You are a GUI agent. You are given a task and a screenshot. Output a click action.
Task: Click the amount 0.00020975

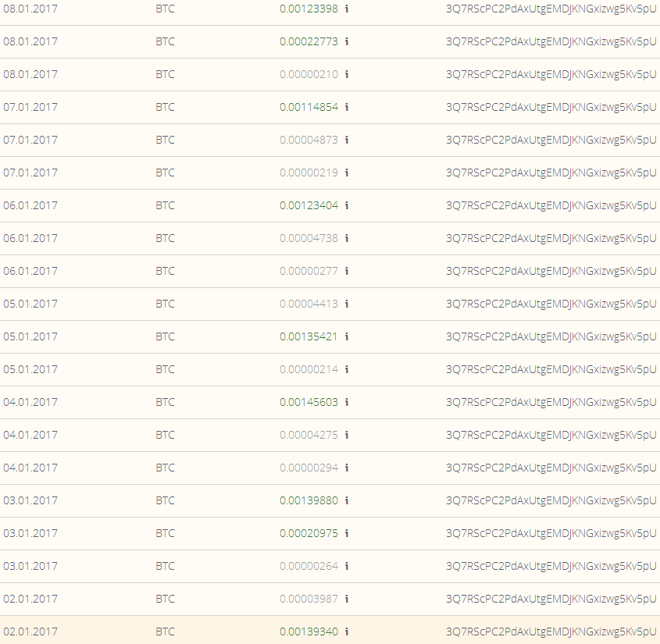point(309,534)
